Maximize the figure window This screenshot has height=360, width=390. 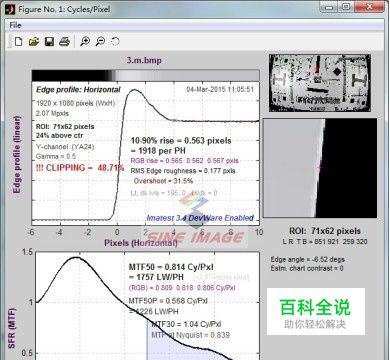click(346, 7)
